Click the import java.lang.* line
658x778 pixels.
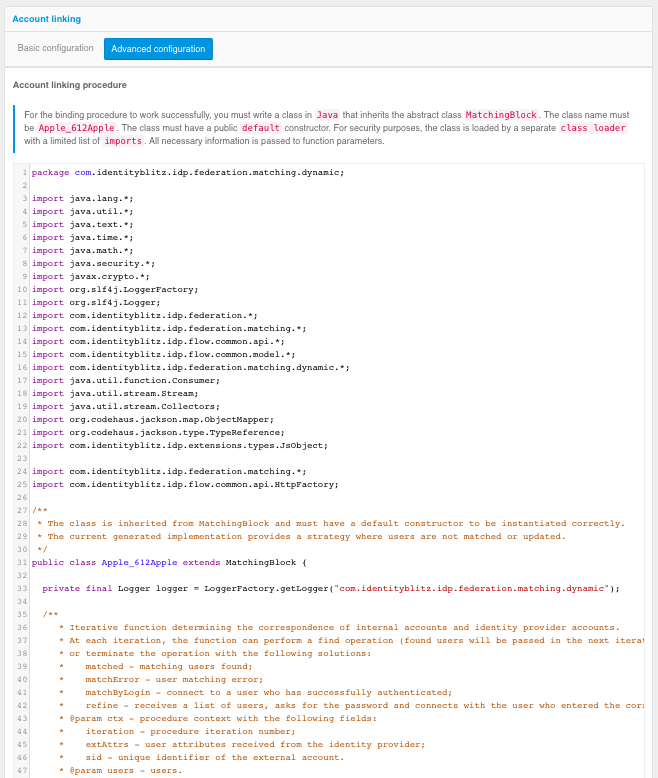click(83, 198)
